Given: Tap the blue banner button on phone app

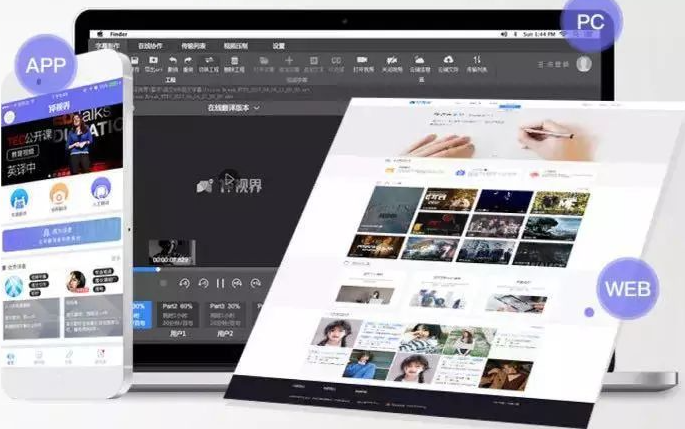Looking at the screenshot, I should [62, 235].
